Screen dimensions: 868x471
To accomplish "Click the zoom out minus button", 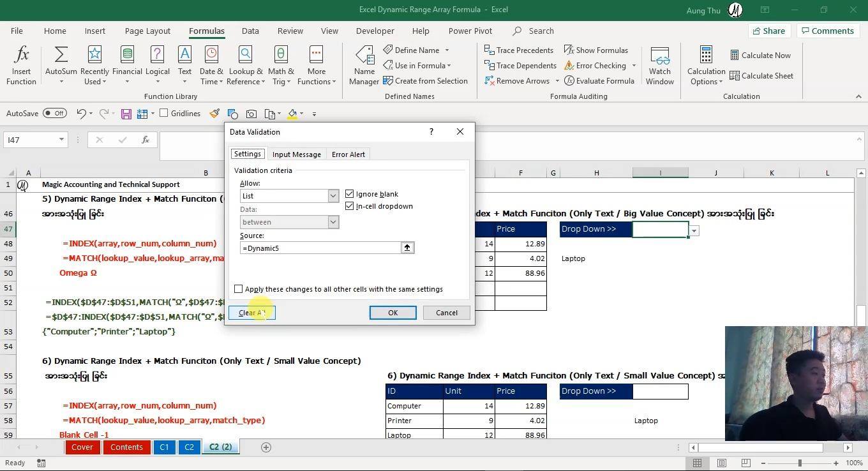I will (764, 463).
